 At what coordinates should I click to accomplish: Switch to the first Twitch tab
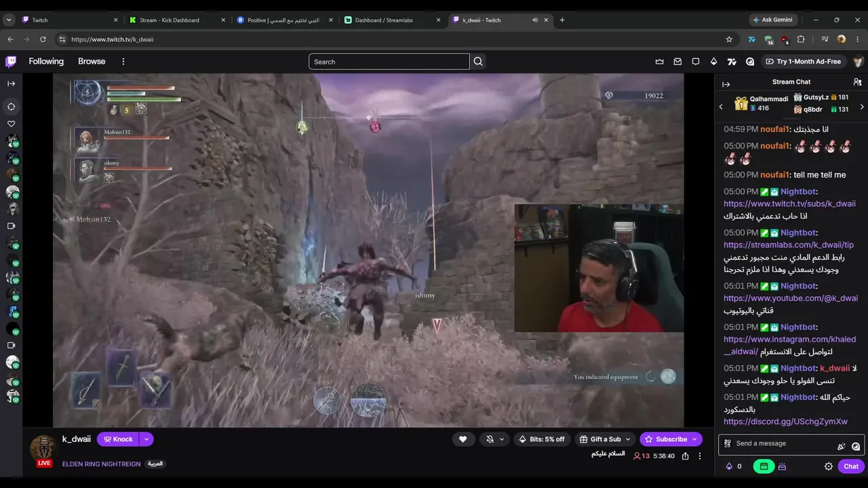(69, 20)
